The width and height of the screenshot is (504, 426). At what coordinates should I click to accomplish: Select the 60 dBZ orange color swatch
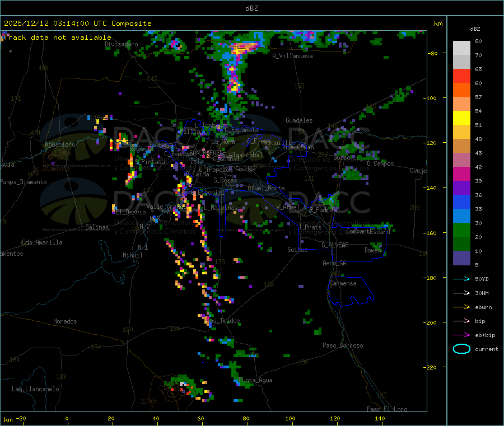pos(461,90)
